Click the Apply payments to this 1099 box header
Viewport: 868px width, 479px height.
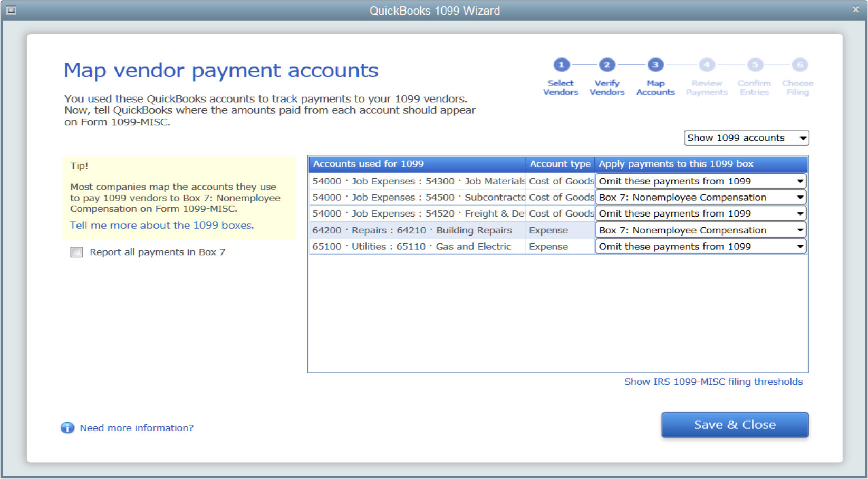click(701, 164)
